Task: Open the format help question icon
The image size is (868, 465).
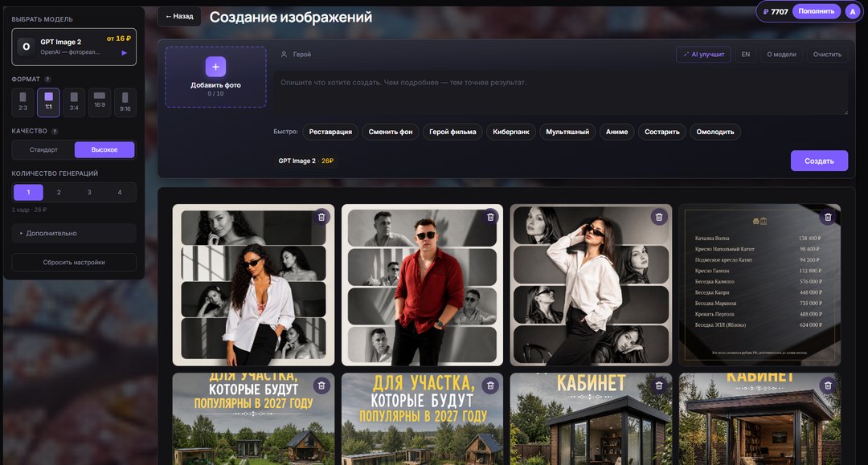Action: coord(47,79)
